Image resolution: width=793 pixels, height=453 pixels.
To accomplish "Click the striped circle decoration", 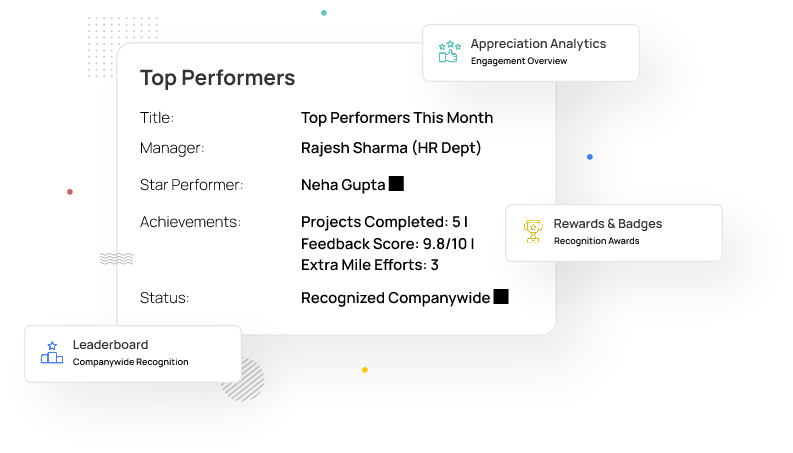I will (x=244, y=381).
